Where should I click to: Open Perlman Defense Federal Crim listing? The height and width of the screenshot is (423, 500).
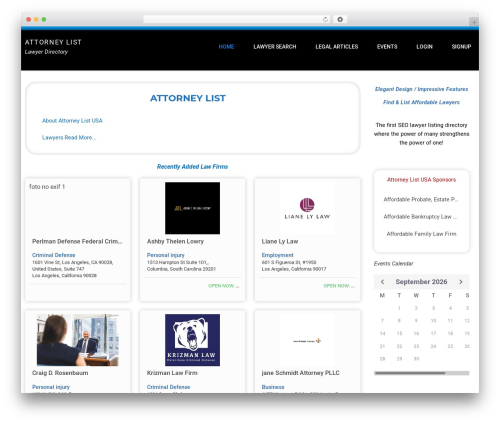point(77,241)
